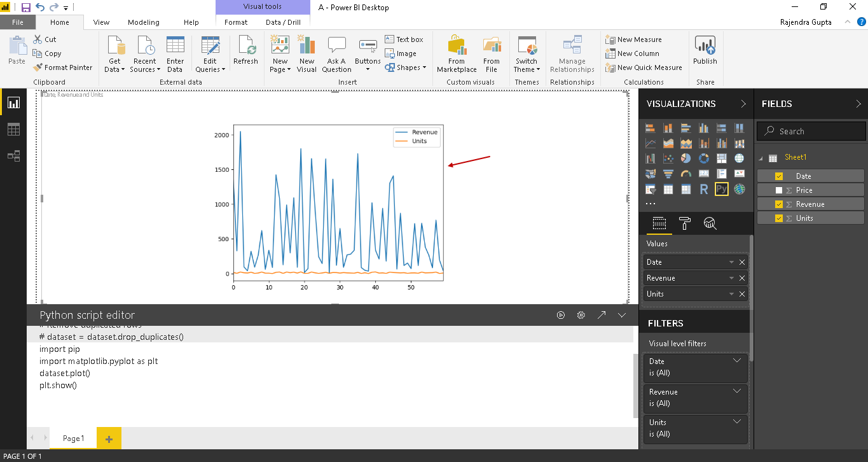Image resolution: width=868 pixels, height=462 pixels.
Task: Open the Modeling ribbon tab
Action: 143,22
